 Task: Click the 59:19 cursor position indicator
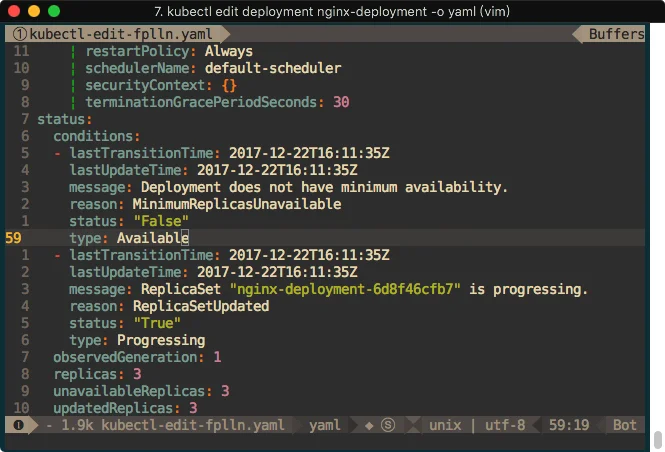[x=568, y=425]
